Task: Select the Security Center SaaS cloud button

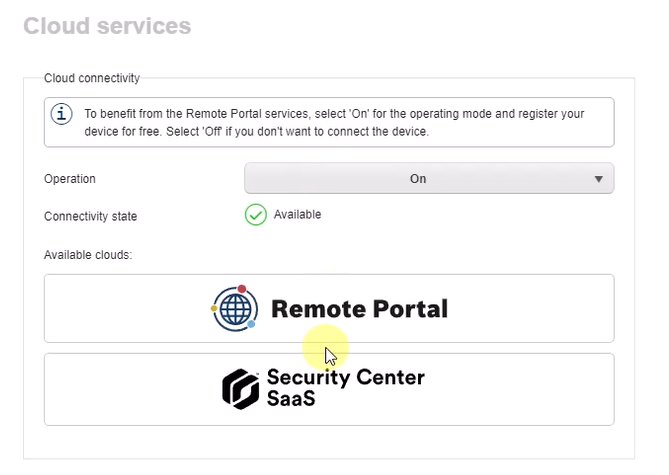Action: [329, 389]
